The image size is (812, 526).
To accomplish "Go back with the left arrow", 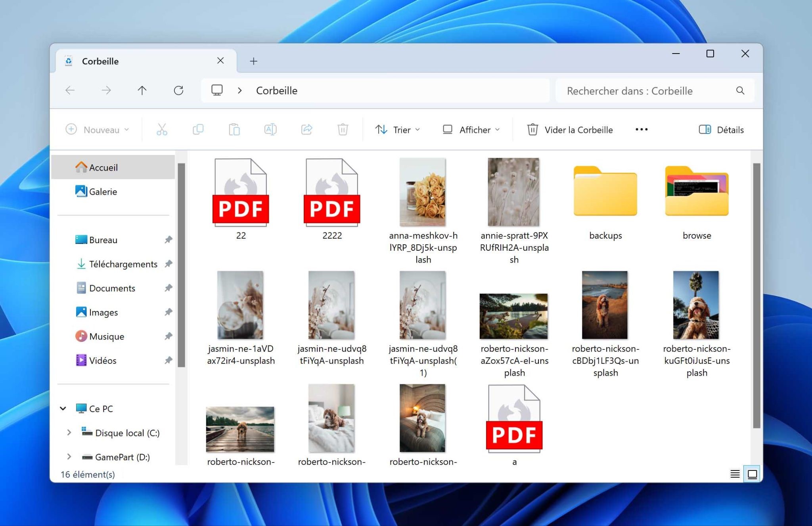I will [x=70, y=90].
